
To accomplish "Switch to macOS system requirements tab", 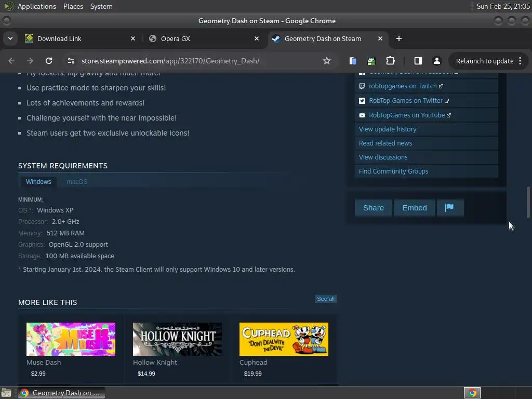I will coord(77,181).
